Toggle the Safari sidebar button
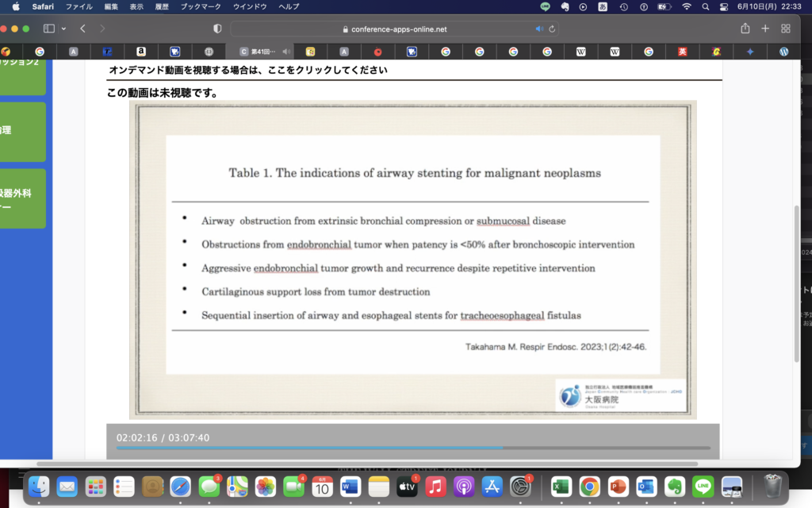Viewport: 812px width, 508px height. point(48,29)
